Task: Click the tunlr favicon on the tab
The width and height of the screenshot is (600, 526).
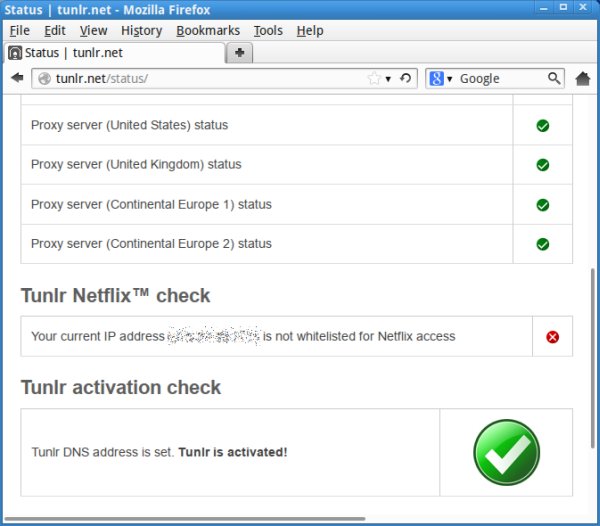Action: coord(15,52)
